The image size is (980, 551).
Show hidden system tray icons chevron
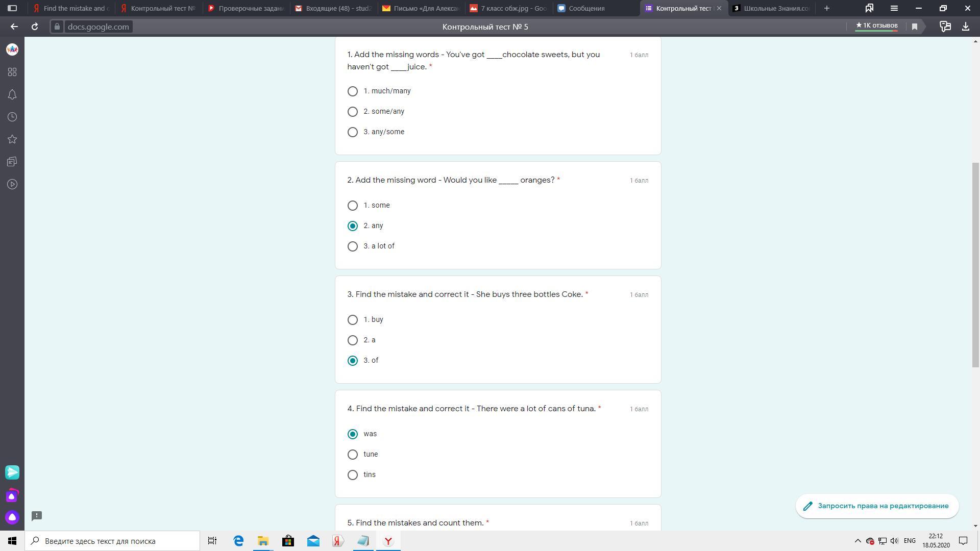(x=857, y=541)
